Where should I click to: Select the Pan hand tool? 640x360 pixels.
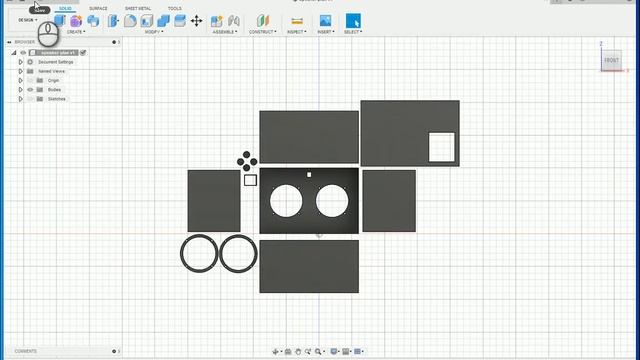[298, 351]
